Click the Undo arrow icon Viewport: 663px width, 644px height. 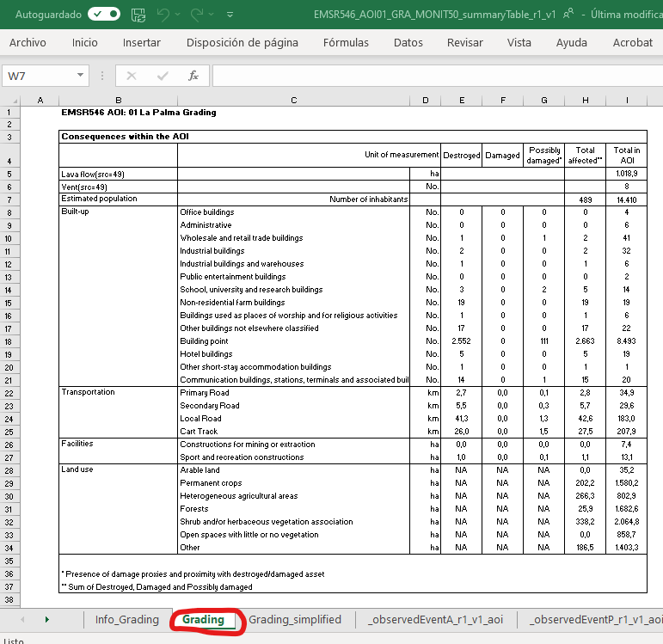[x=163, y=15]
